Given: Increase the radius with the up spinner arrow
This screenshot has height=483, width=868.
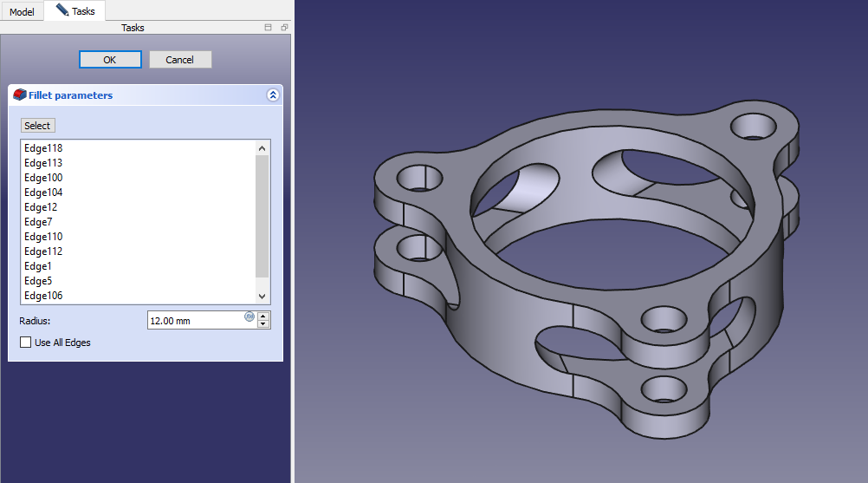Looking at the screenshot, I should pos(263,316).
